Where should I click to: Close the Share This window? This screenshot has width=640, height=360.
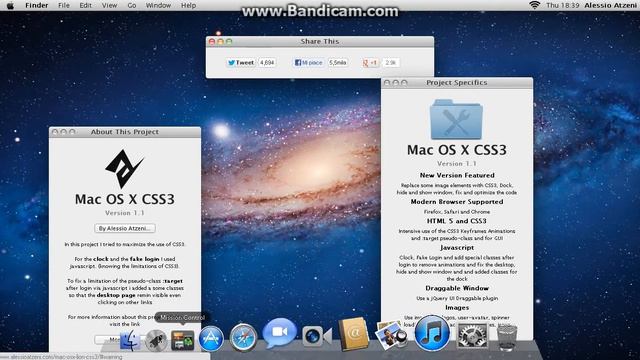click(x=212, y=42)
